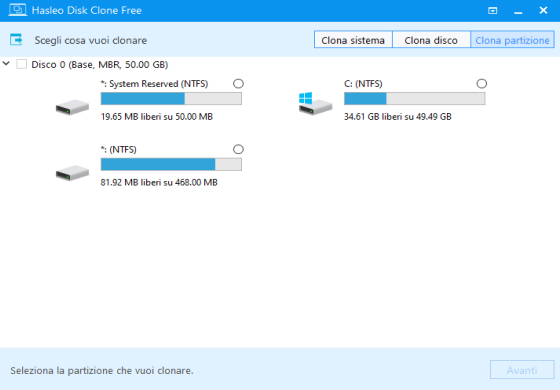Click the 468.00 MB partition drive icon
This screenshot has width=560, height=390.
(72, 173)
